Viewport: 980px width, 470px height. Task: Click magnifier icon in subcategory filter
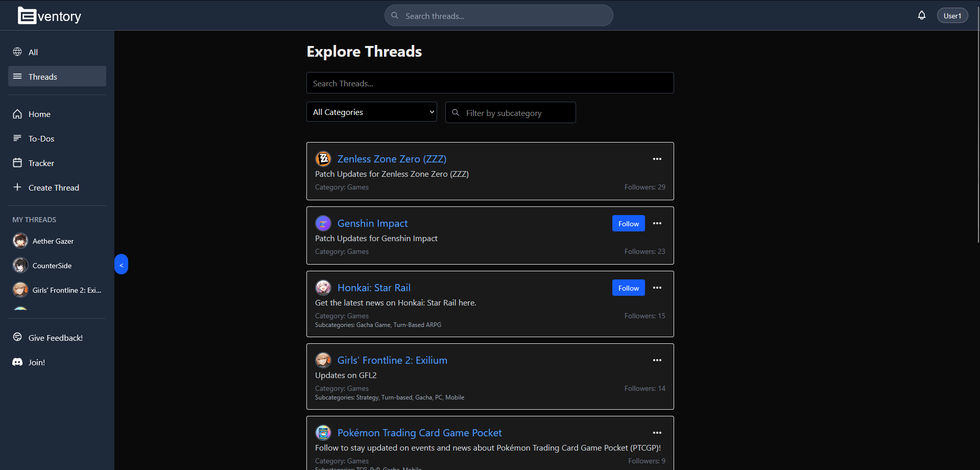pos(456,112)
